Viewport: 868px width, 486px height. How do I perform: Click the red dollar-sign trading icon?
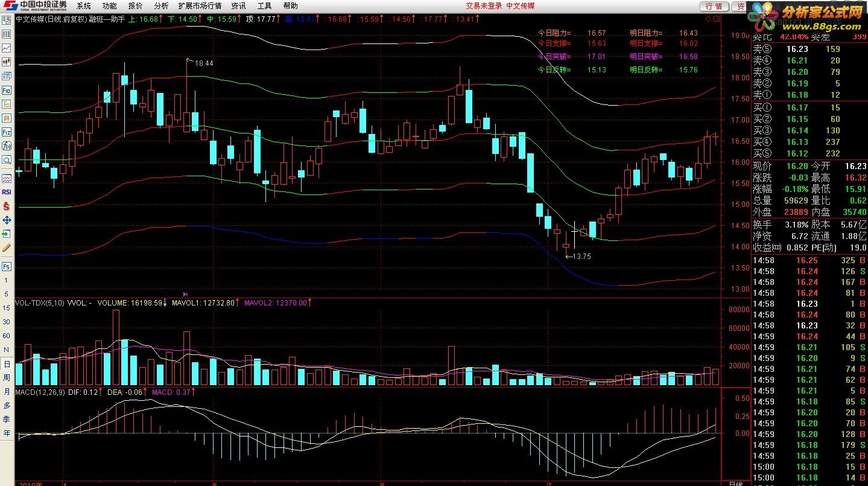tap(7, 206)
